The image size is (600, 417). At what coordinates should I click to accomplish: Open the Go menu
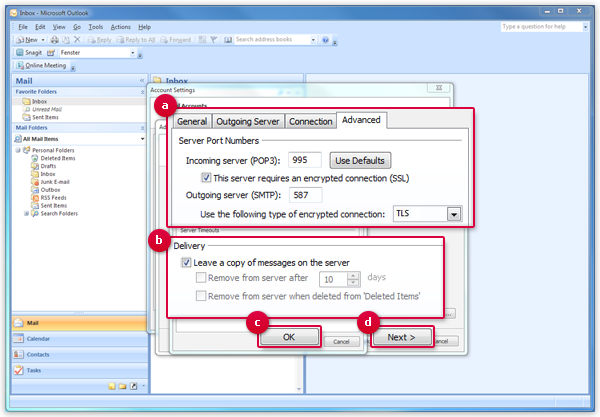(77, 27)
